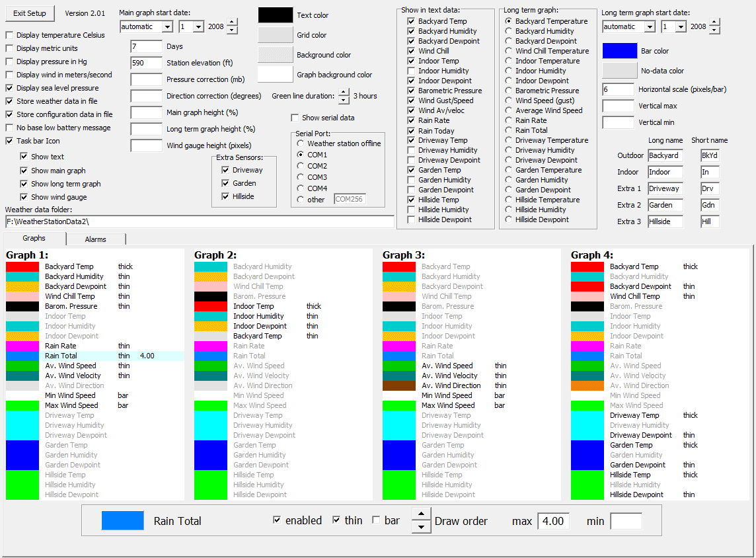Select COM2 serial port
The width and height of the screenshot is (756, 558).
coord(301,166)
